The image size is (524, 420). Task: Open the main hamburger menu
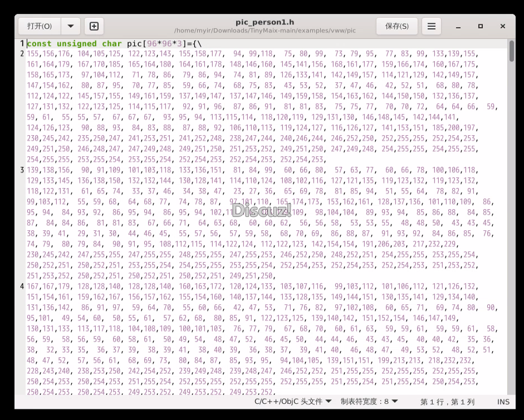[x=430, y=26]
